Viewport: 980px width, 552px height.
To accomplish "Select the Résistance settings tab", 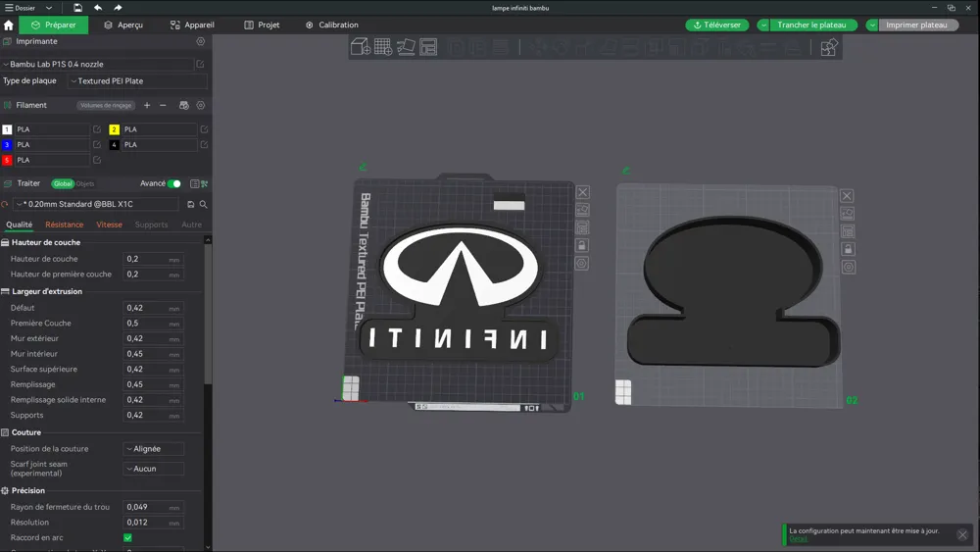I will [65, 226].
